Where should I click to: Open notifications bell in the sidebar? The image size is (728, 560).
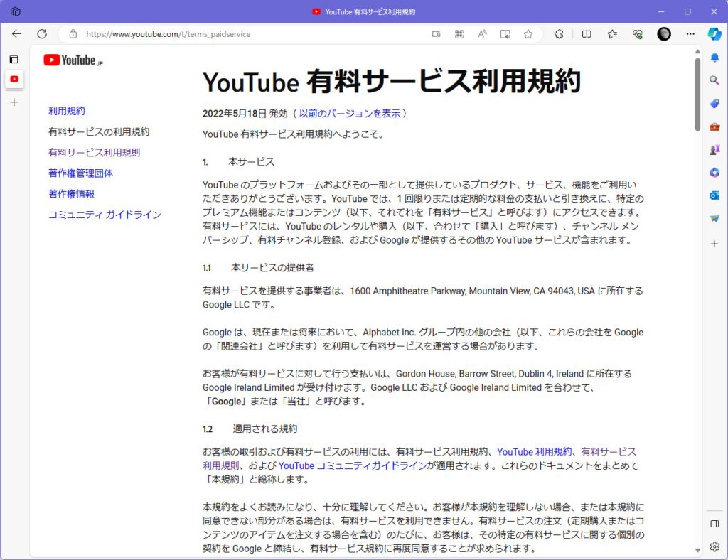coord(714,58)
